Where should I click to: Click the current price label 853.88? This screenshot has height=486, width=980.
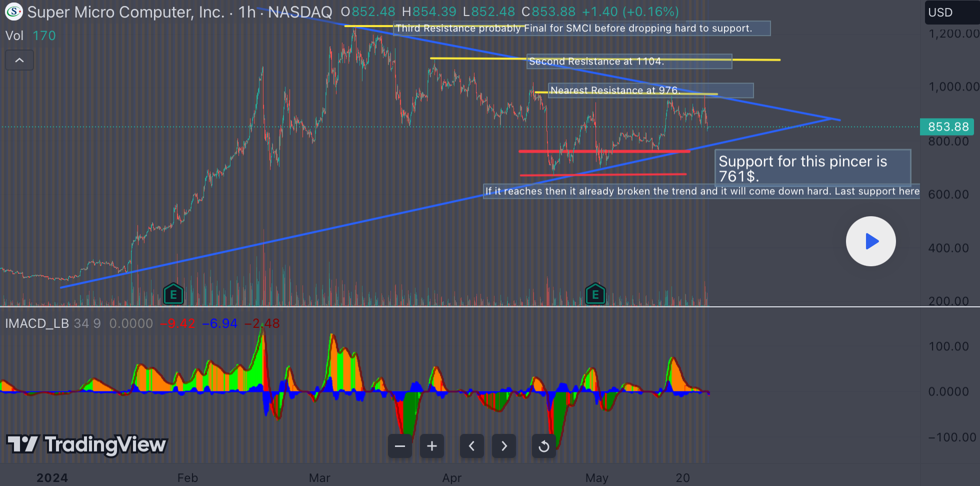point(948,127)
